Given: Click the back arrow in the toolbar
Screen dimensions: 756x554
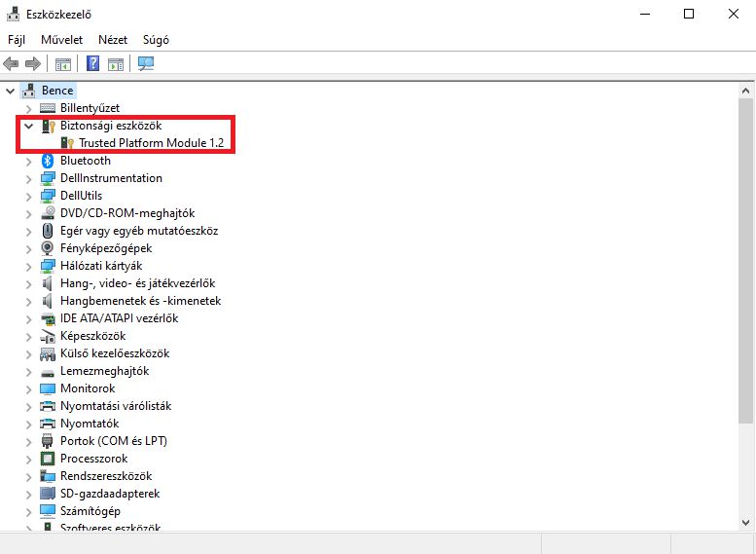Looking at the screenshot, I should pos(12,64).
